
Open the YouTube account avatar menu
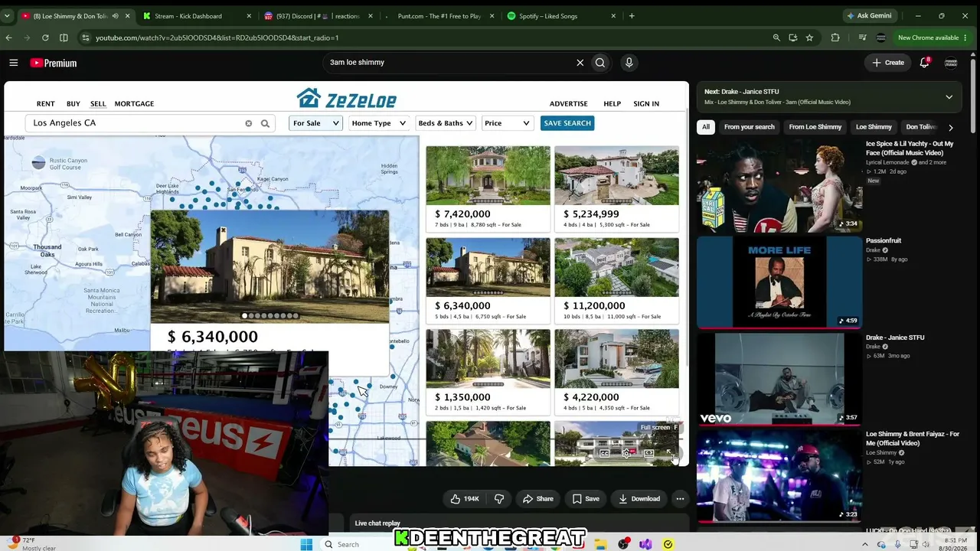pyautogui.click(x=951, y=63)
